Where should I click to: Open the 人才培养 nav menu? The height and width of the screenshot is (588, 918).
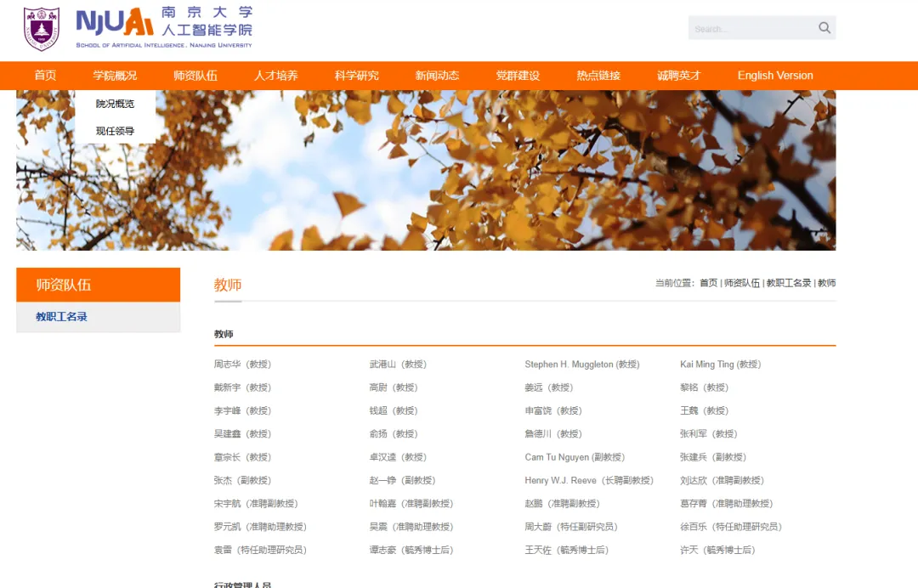pos(275,76)
